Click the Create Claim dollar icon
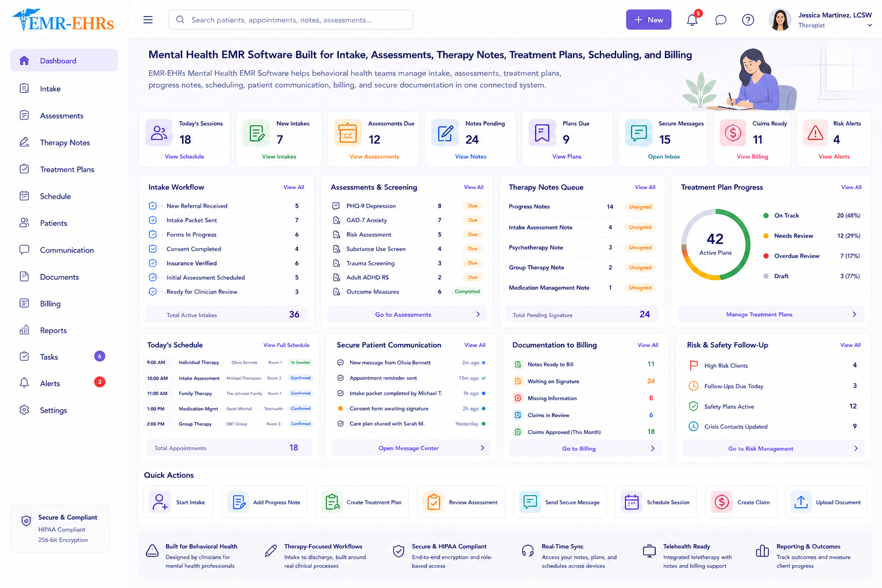This screenshot has width=882, height=588. (722, 502)
